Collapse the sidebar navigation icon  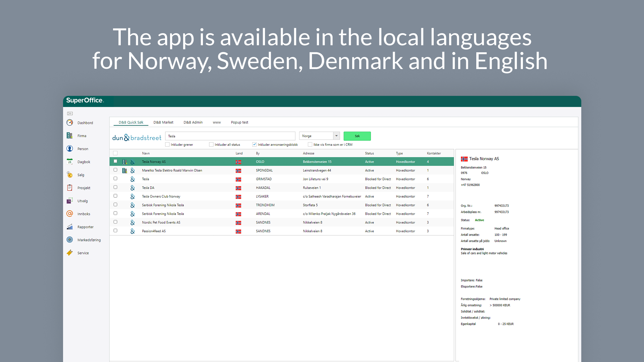tap(70, 114)
